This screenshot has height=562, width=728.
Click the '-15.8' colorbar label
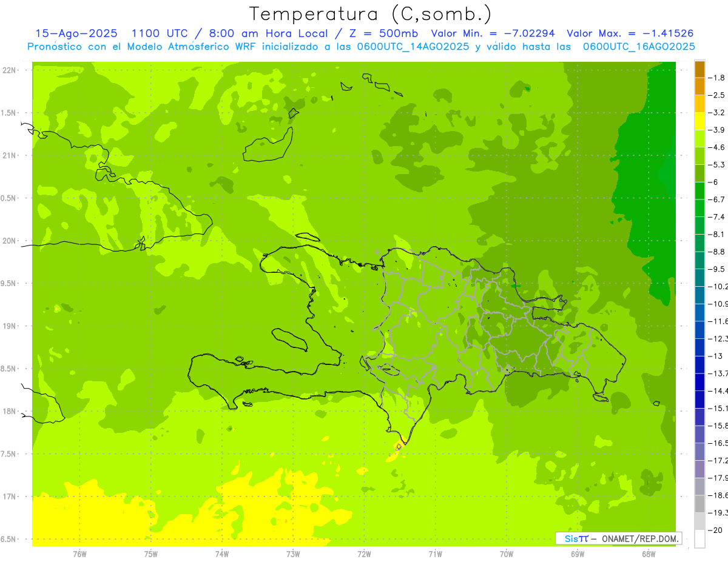[x=718, y=426]
